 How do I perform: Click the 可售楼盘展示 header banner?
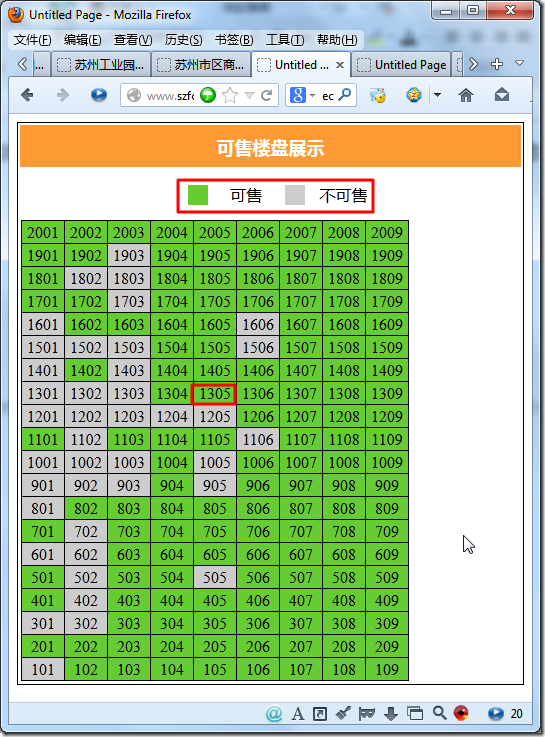271,146
